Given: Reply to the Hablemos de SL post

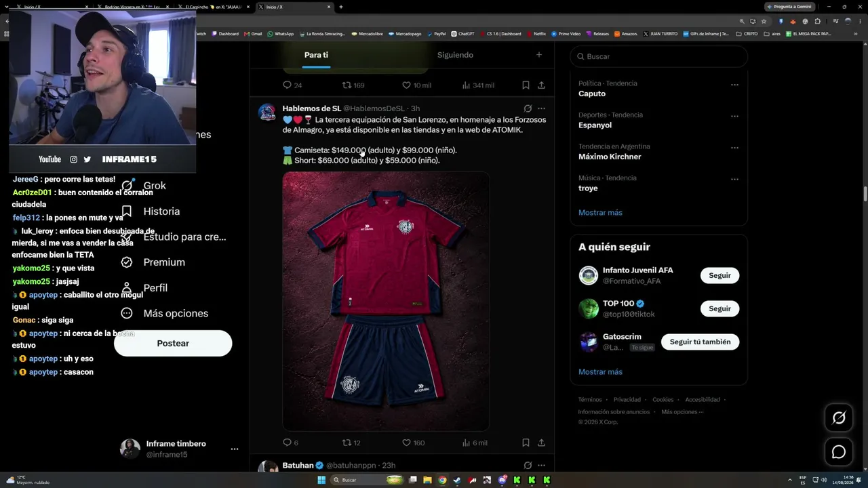Looking at the screenshot, I should pos(290,443).
